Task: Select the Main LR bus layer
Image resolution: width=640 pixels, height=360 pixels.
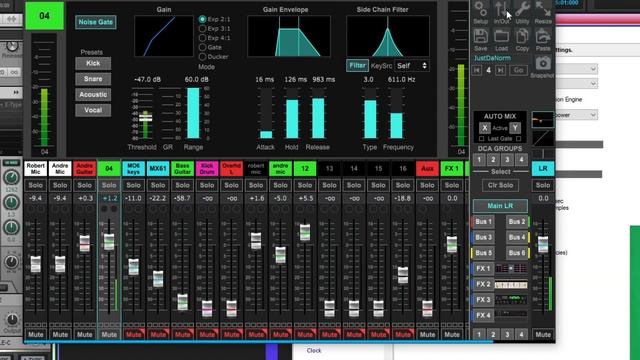Action: coord(500,206)
